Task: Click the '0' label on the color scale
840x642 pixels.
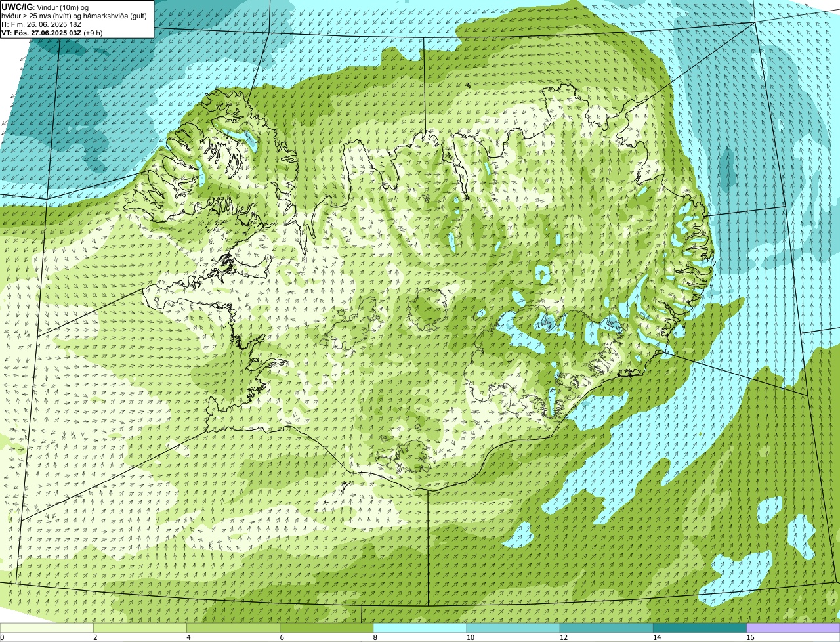Action: (2, 637)
